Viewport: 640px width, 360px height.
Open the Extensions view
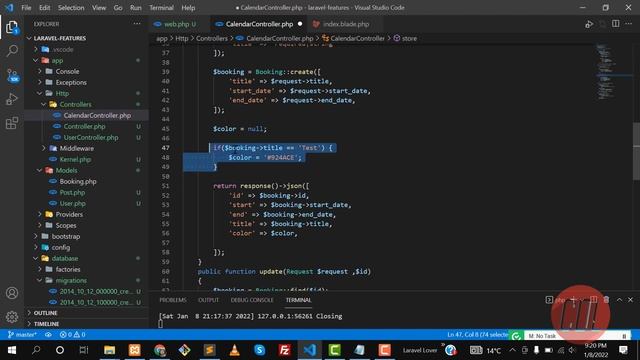click(x=12, y=123)
